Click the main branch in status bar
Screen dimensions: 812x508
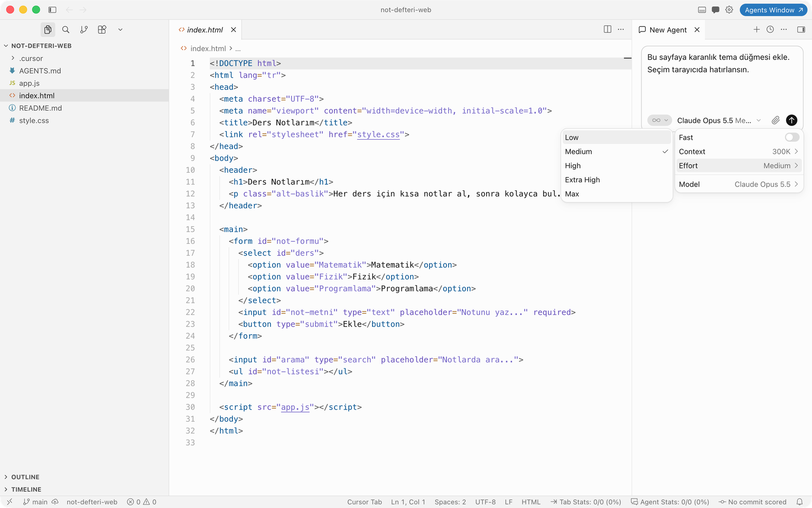(36, 502)
